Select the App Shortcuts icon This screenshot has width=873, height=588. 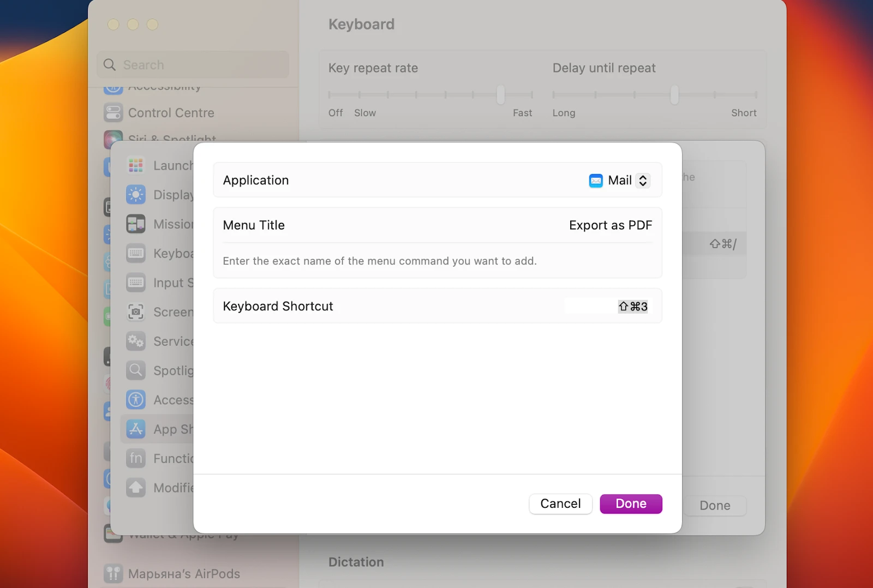(x=136, y=429)
